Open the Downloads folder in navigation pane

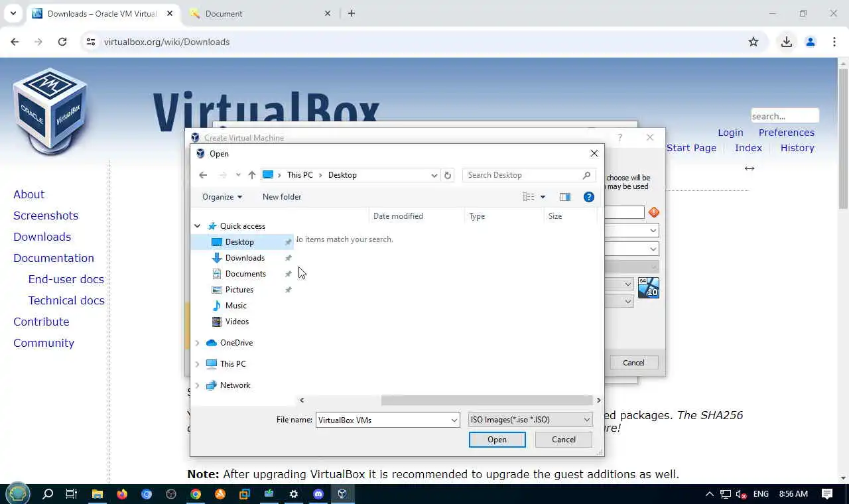tap(245, 258)
